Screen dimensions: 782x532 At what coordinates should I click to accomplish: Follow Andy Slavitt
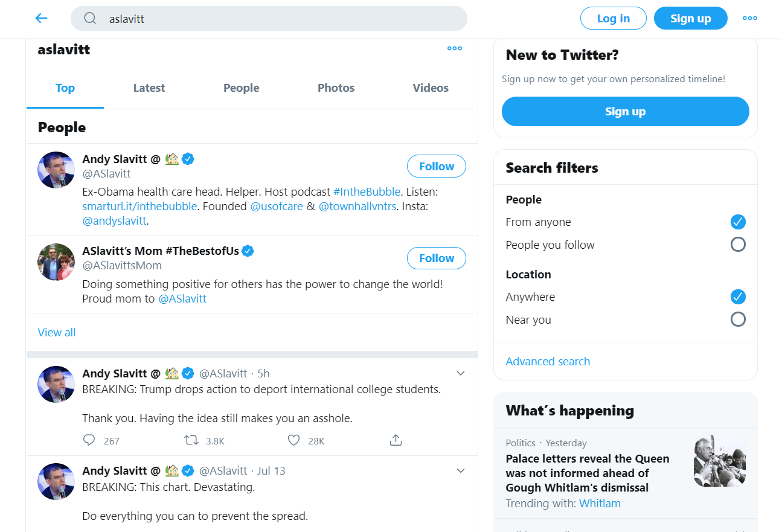436,167
